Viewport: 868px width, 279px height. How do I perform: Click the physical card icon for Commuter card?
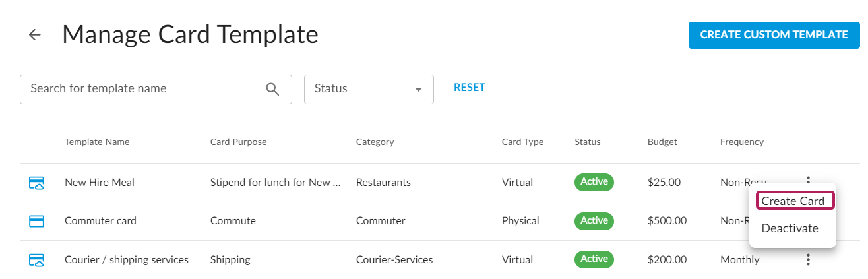pos(37,221)
